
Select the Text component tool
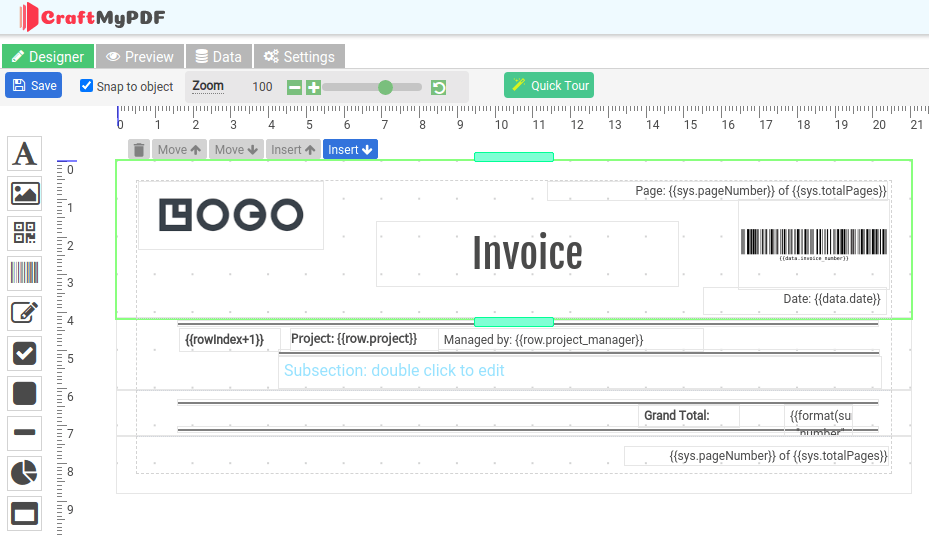[24, 153]
